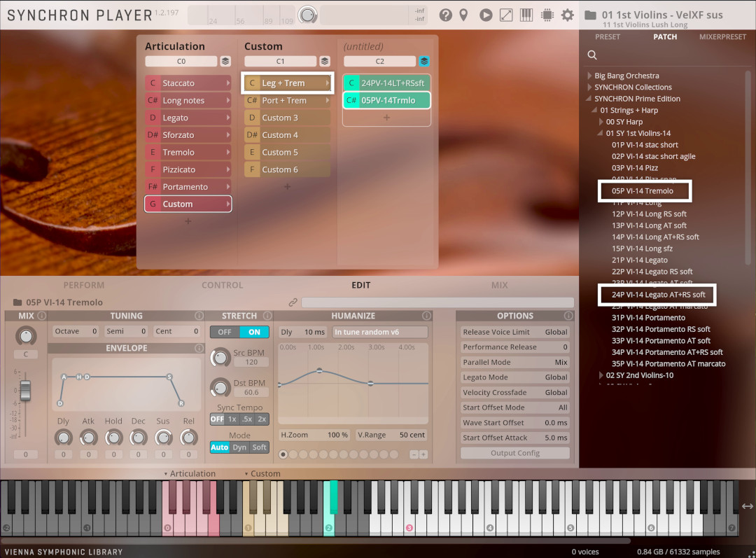Image resolution: width=756 pixels, height=558 pixels.
Task: Open Articulation keyboard label dropdown
Action: click(x=190, y=473)
